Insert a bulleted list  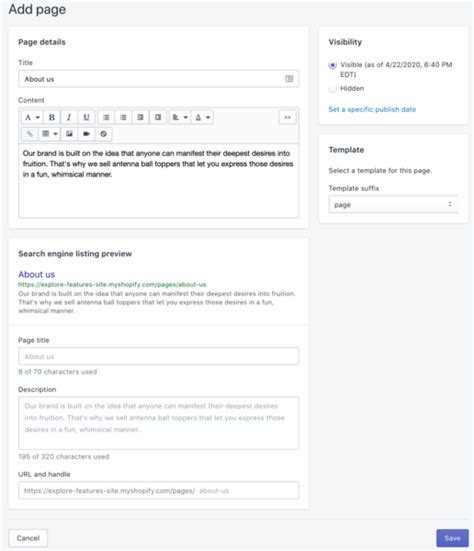pyautogui.click(x=106, y=117)
